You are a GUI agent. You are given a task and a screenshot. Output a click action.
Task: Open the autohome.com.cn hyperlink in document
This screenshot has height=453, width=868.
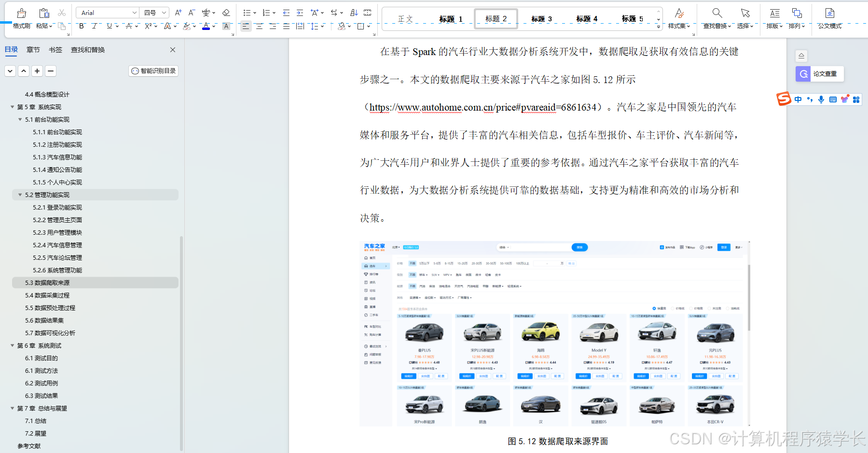483,107
